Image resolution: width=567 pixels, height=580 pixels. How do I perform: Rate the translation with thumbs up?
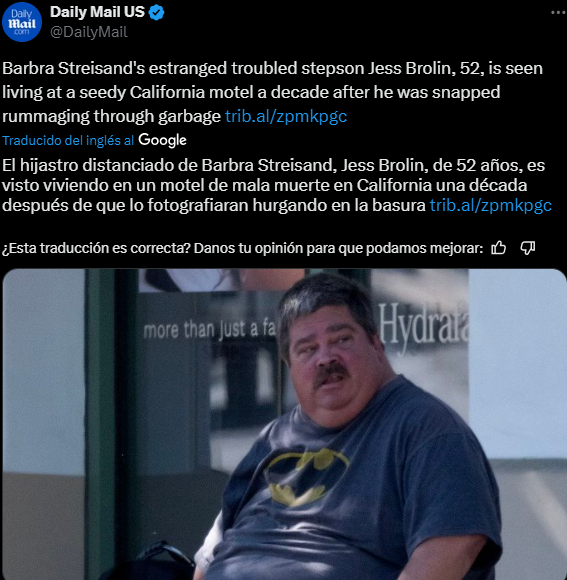coord(498,248)
